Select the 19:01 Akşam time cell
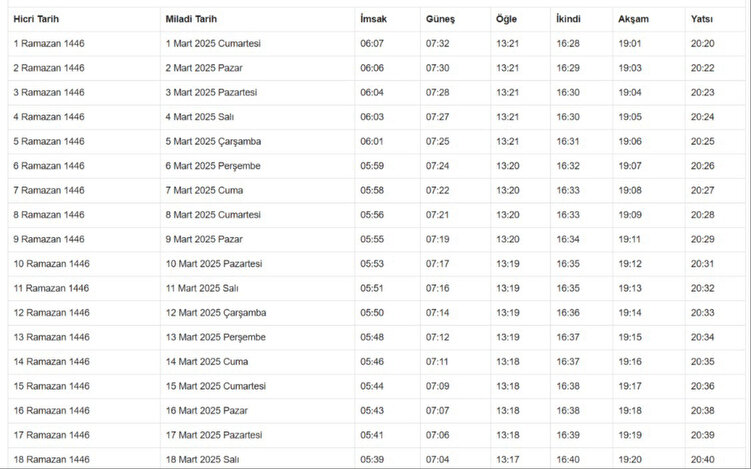 pyautogui.click(x=630, y=44)
